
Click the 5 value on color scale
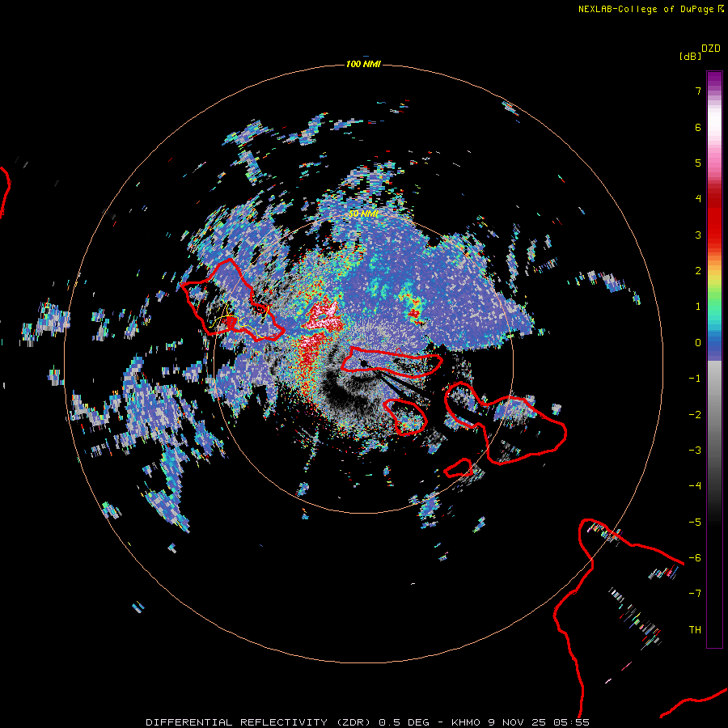(698, 163)
